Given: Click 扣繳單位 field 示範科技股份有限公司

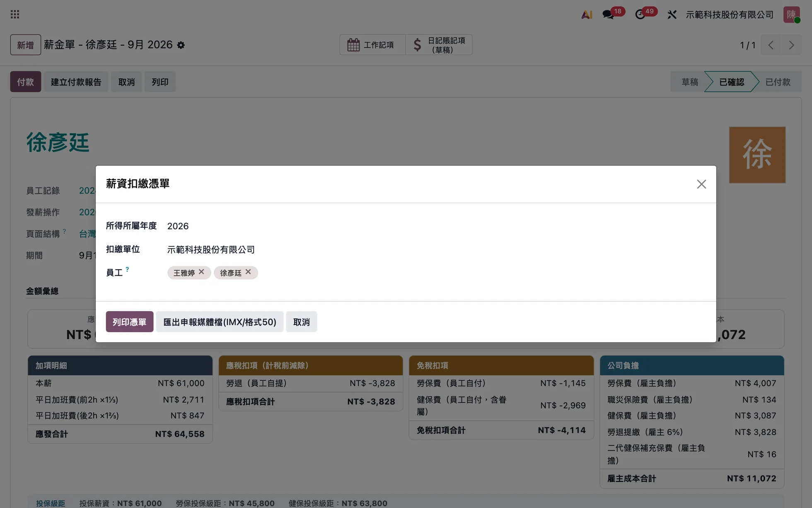Looking at the screenshot, I should (211, 250).
